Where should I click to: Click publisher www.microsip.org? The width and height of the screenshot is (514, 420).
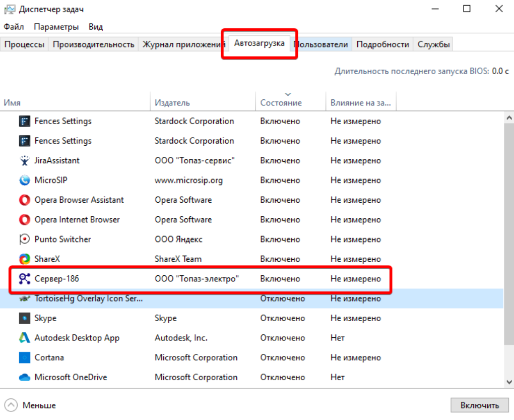click(x=188, y=181)
